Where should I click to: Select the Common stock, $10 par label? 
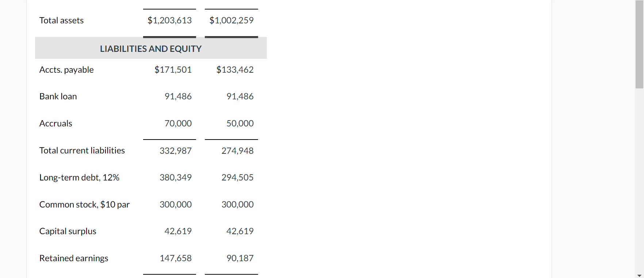pyautogui.click(x=84, y=205)
